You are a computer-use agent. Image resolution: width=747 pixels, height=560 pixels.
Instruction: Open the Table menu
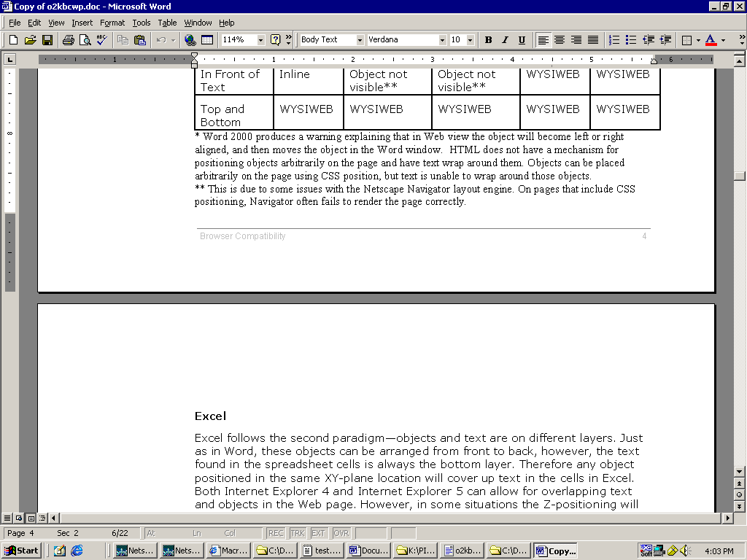point(167,23)
